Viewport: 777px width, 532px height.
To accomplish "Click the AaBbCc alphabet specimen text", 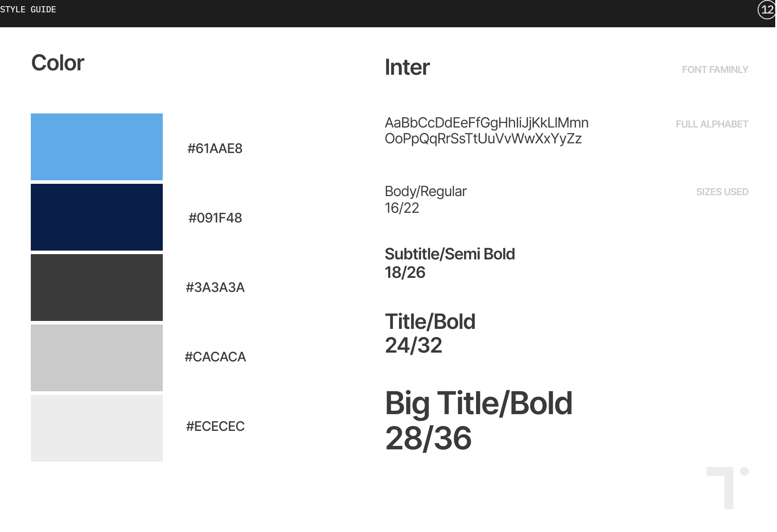I will 487,131.
